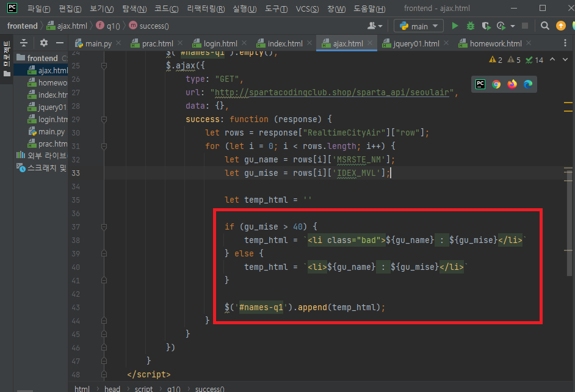
Task: Click q1() in navigation breadcrumb
Action: 108,26
